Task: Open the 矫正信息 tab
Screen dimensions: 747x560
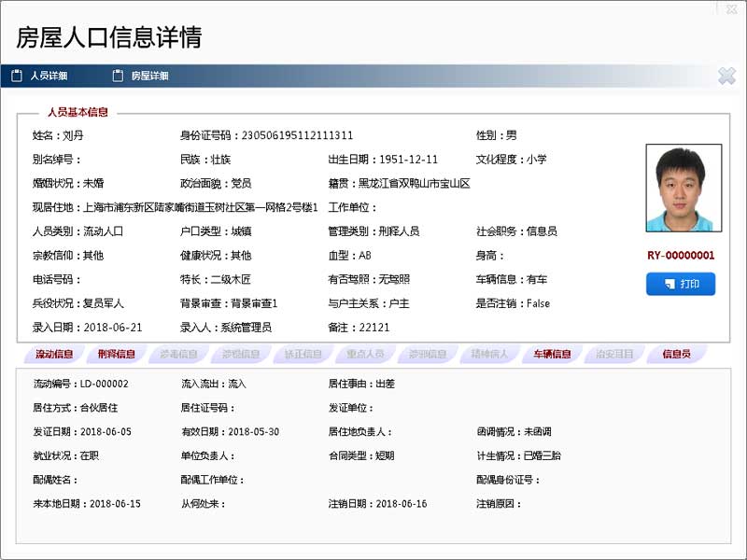Action: coord(303,353)
